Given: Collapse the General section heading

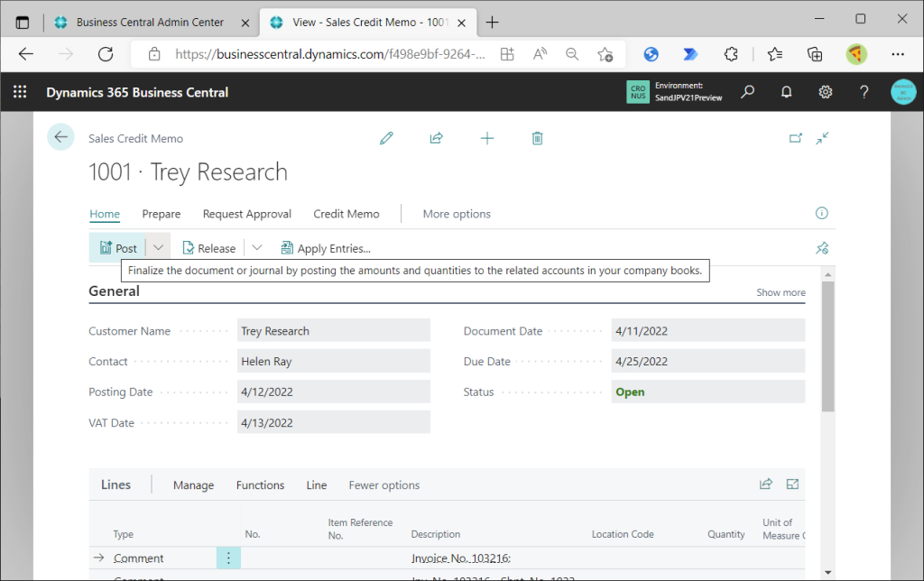Looking at the screenshot, I should pyautogui.click(x=115, y=291).
